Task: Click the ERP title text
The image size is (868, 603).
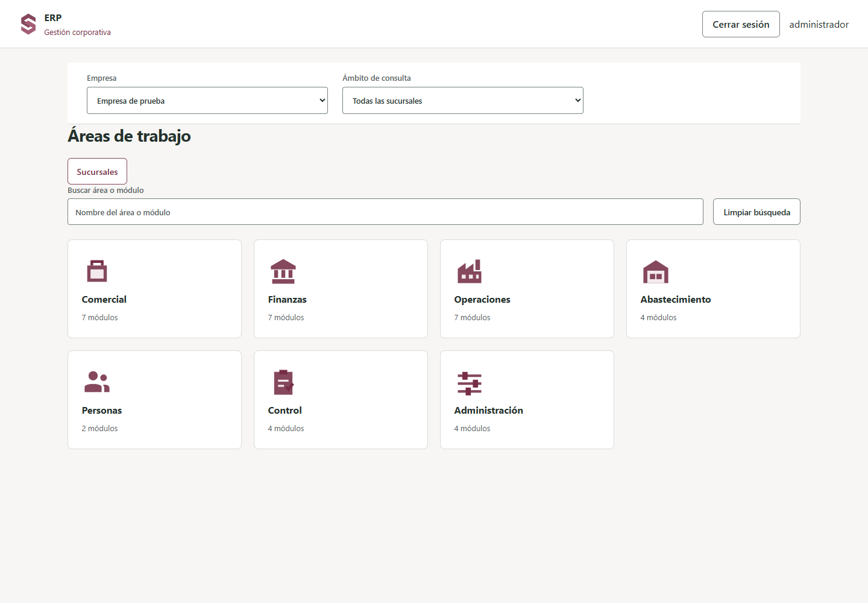Action: click(x=53, y=18)
